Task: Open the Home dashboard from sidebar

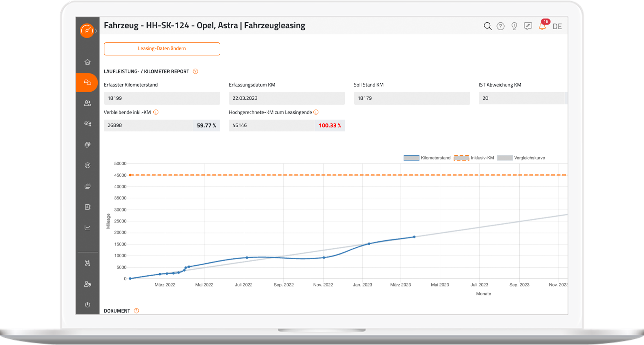Action: click(87, 62)
